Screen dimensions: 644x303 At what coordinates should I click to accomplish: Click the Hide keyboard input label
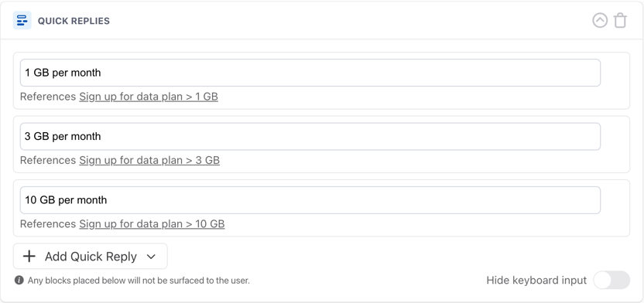coord(536,280)
